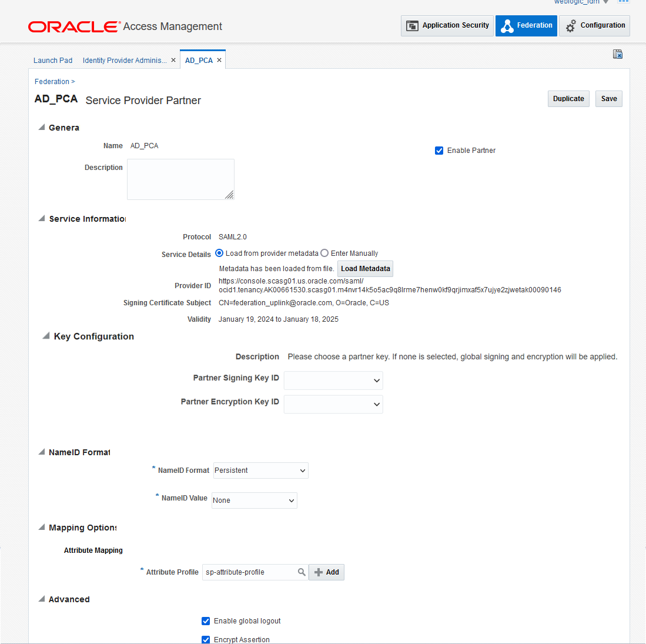Collapse the Service Information section
The width and height of the screenshot is (646, 644).
(x=42, y=219)
